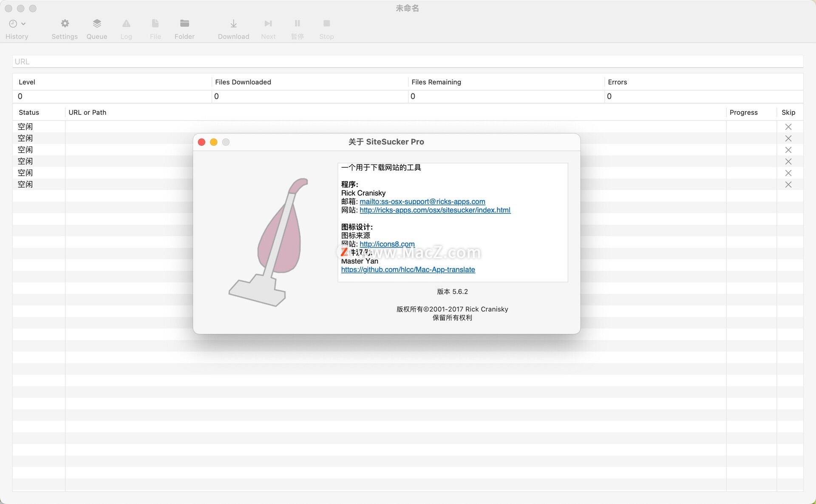Click the Errors label

point(618,82)
